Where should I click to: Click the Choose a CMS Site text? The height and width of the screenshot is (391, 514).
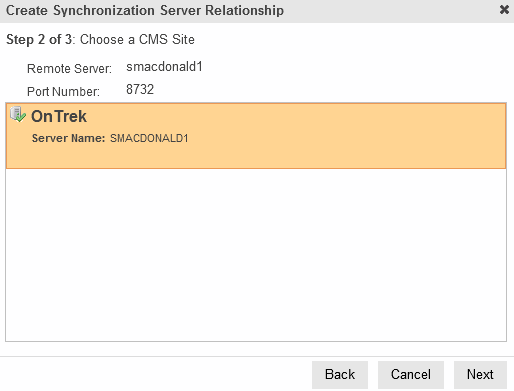pyautogui.click(x=137, y=39)
